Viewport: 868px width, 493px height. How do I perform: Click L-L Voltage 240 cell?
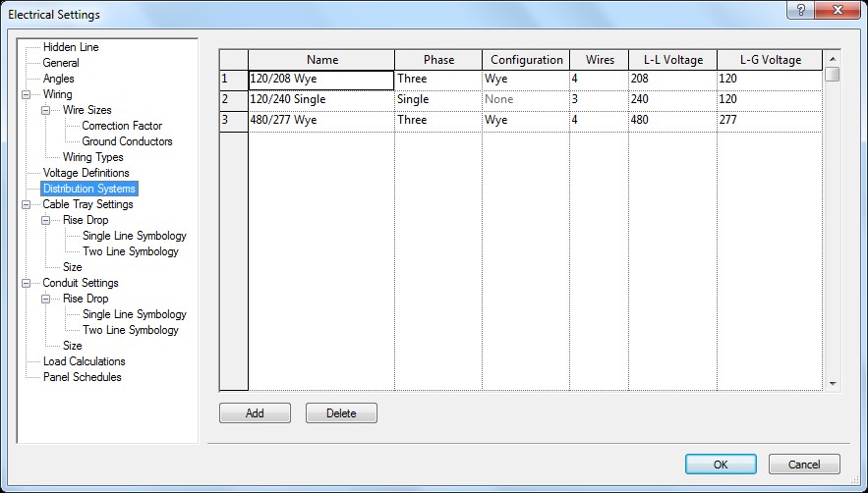(x=672, y=100)
